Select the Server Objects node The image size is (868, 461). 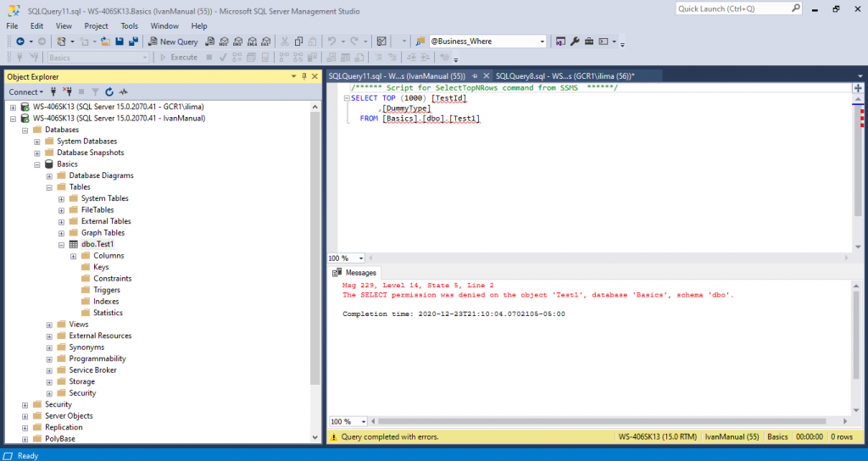click(69, 415)
